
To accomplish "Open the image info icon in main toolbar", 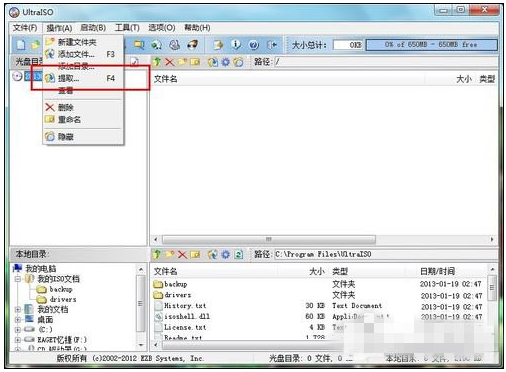I will (x=236, y=44).
